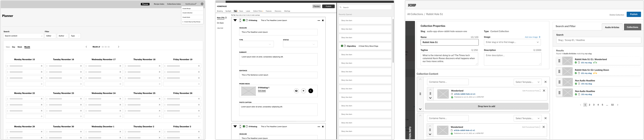
Task: Remove first item under Friday November 26
Action: coord(199,99)
